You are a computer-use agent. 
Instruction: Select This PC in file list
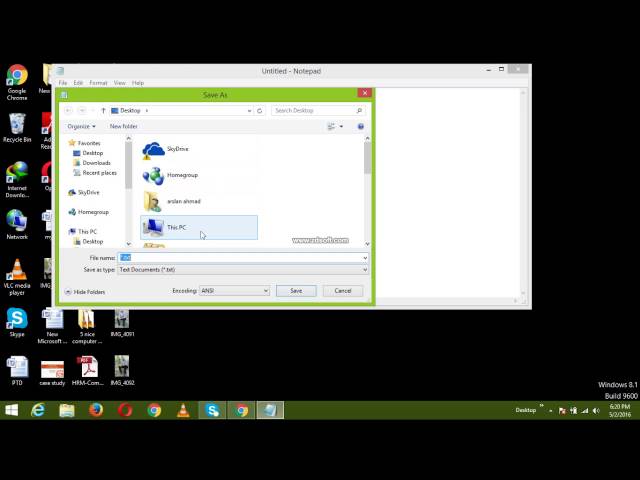(x=199, y=227)
